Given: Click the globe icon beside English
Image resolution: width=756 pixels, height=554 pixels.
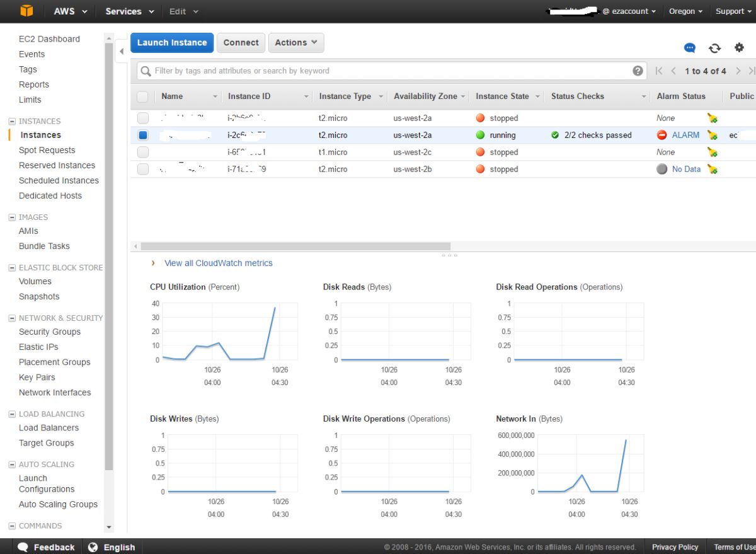Looking at the screenshot, I should click(93, 547).
